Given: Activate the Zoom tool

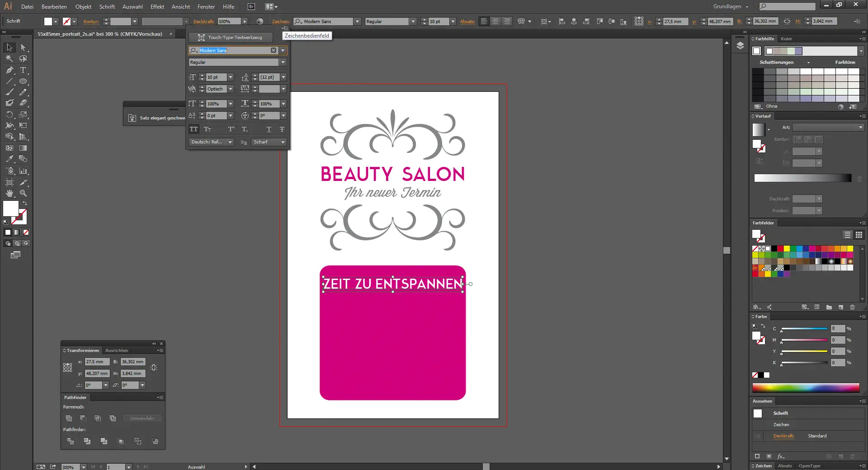Looking at the screenshot, I should [x=23, y=193].
